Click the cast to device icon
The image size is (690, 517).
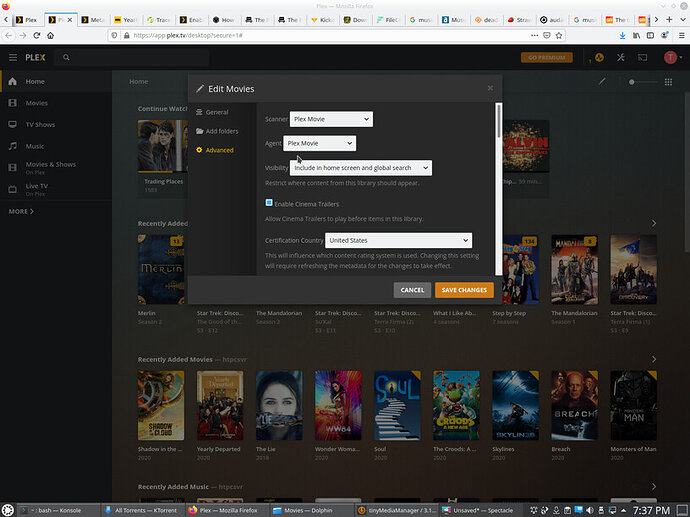(642, 58)
